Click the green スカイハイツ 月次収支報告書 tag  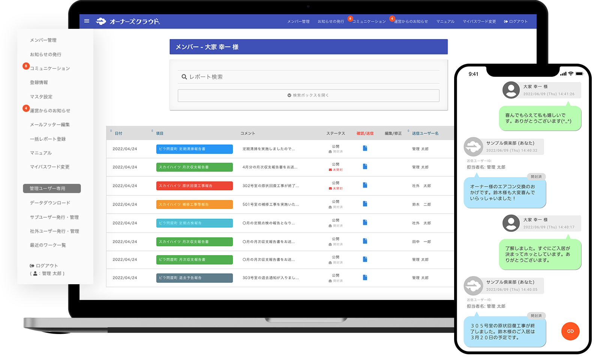coord(194,167)
